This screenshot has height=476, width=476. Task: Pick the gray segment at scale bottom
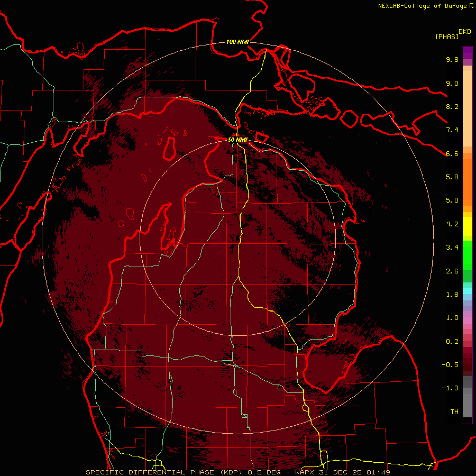point(467,406)
